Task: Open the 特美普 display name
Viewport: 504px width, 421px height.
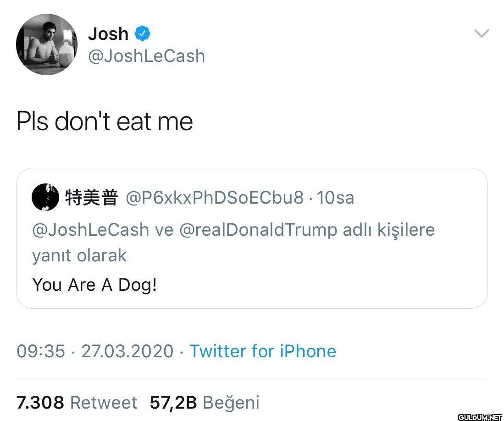Action: coord(92,197)
